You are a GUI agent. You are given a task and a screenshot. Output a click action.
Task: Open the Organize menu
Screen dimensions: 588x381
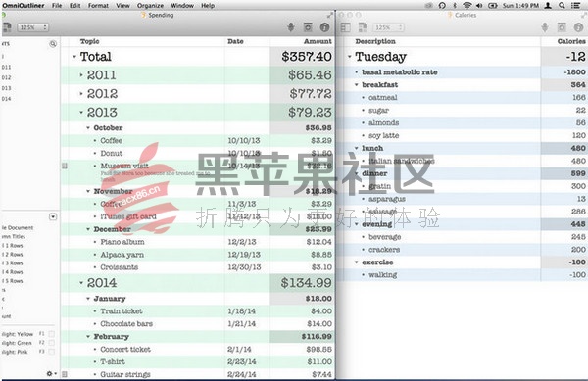pos(150,5)
